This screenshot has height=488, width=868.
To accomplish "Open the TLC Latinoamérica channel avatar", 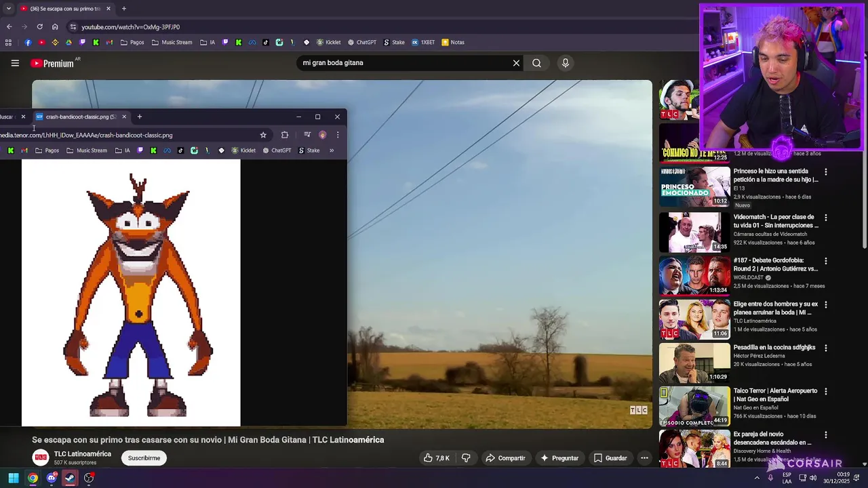I will [41, 458].
